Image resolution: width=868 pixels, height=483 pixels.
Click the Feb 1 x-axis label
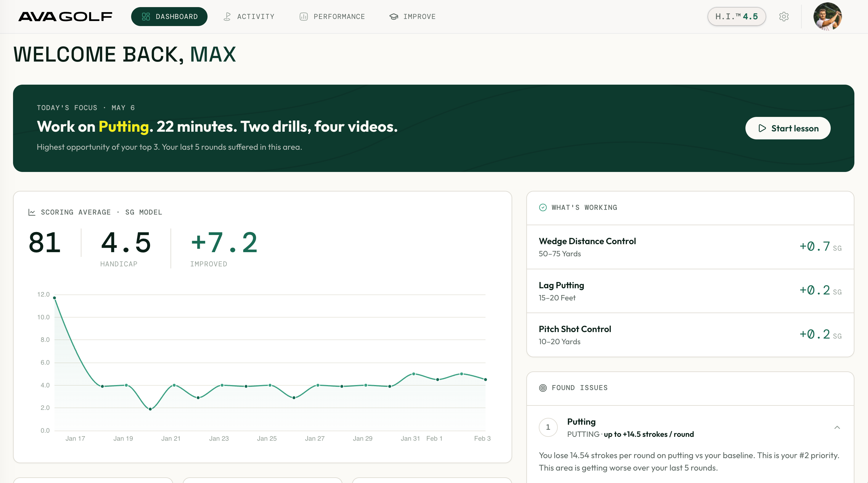click(x=434, y=439)
